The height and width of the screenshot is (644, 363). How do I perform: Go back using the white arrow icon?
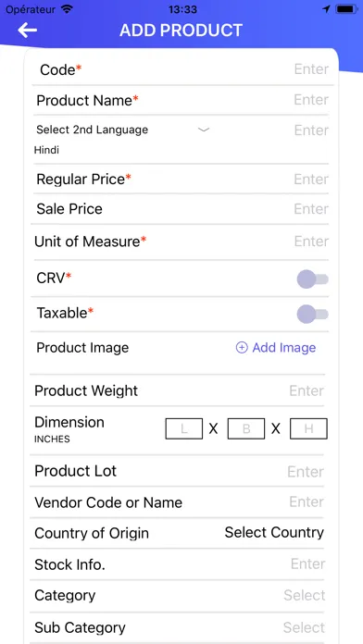[28, 30]
